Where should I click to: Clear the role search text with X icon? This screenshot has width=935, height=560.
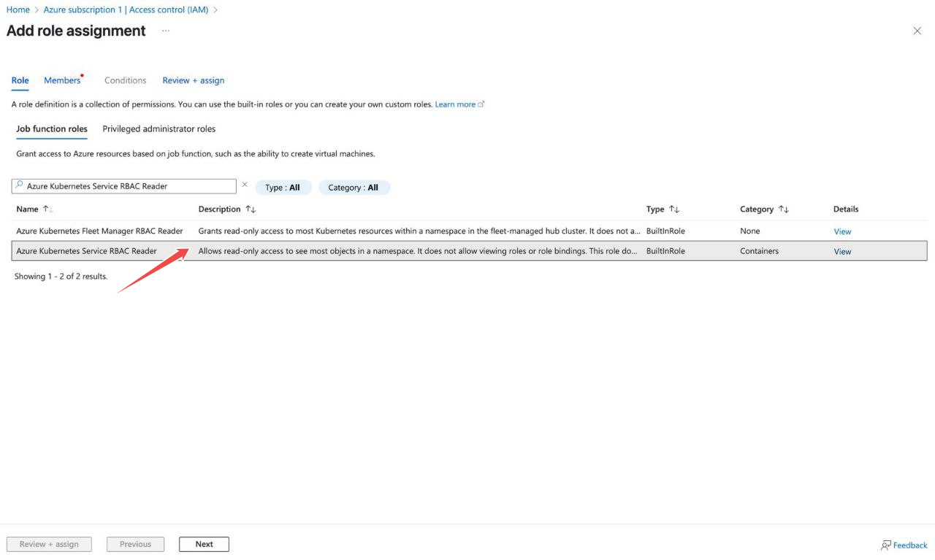click(245, 185)
